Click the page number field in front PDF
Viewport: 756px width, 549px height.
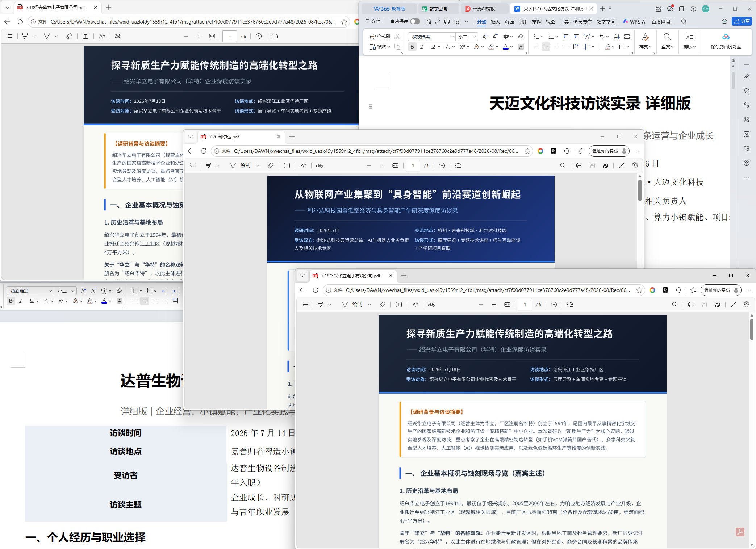coord(525,305)
